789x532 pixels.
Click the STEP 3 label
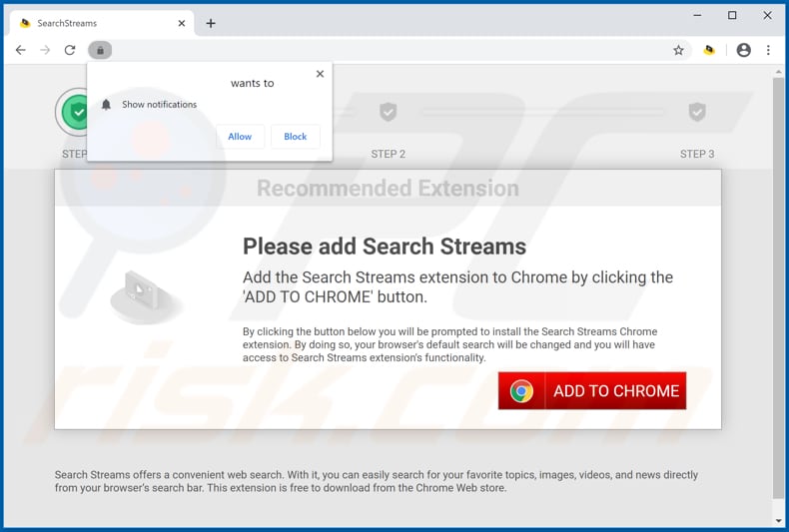pyautogui.click(x=697, y=154)
